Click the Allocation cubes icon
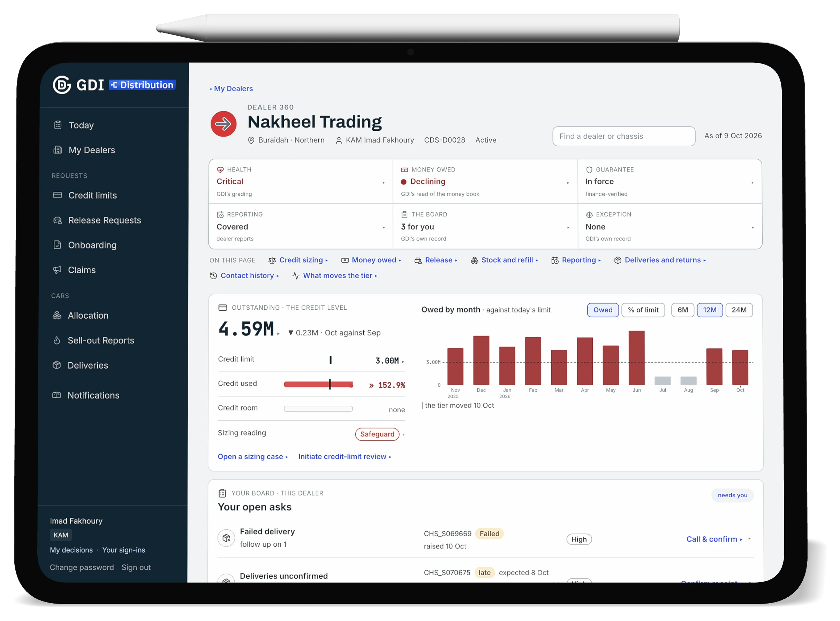This screenshot has width=840, height=621. [57, 316]
